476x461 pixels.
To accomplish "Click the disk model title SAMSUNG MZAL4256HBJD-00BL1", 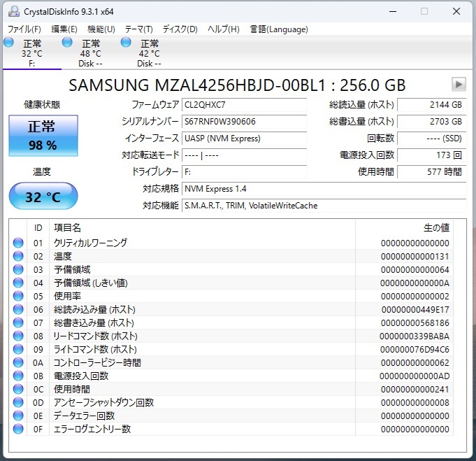I will [197, 85].
